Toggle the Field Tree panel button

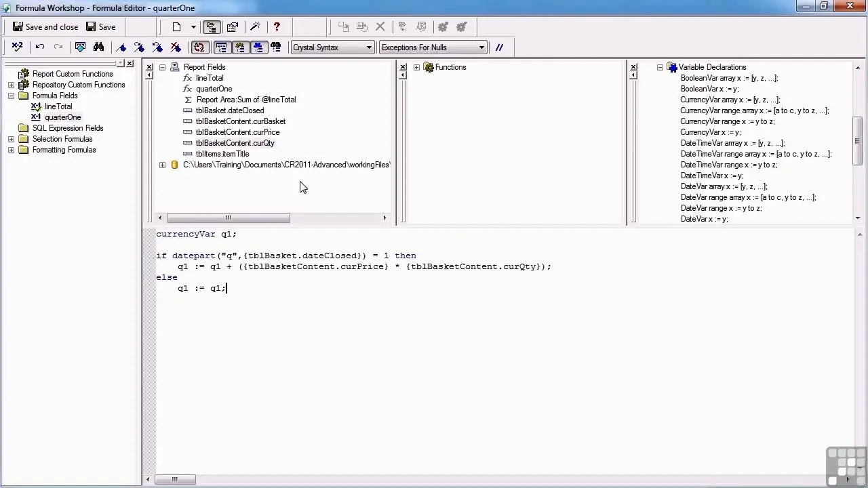point(221,47)
